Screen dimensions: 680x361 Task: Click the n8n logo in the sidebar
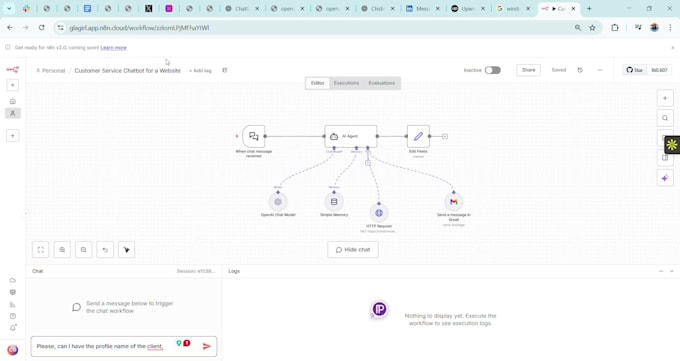(x=13, y=69)
